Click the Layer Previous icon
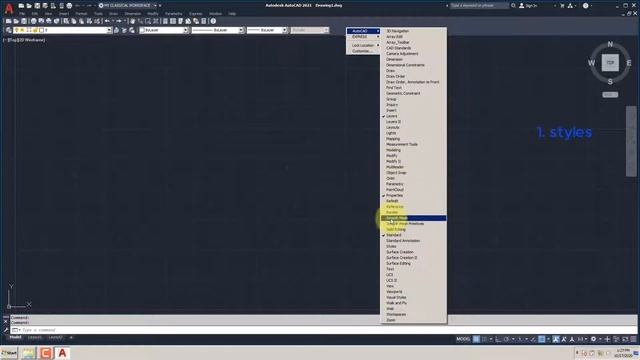The image size is (640, 360). pyautogui.click(x=124, y=30)
